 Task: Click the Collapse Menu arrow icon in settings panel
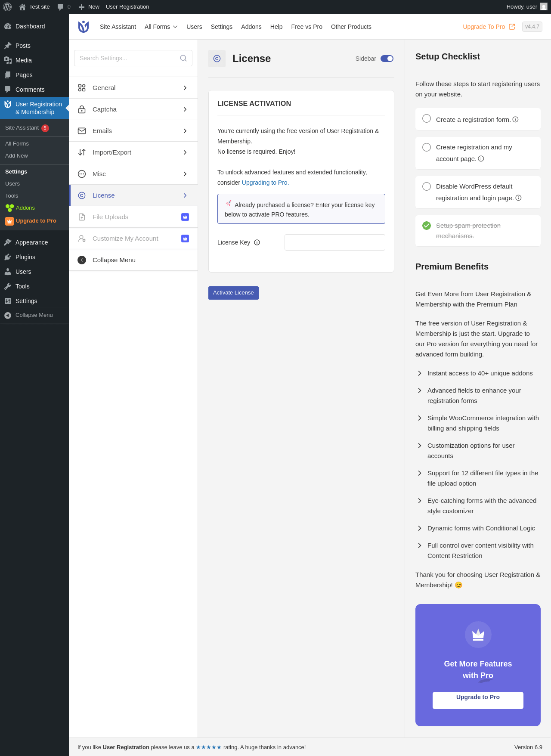(82, 260)
